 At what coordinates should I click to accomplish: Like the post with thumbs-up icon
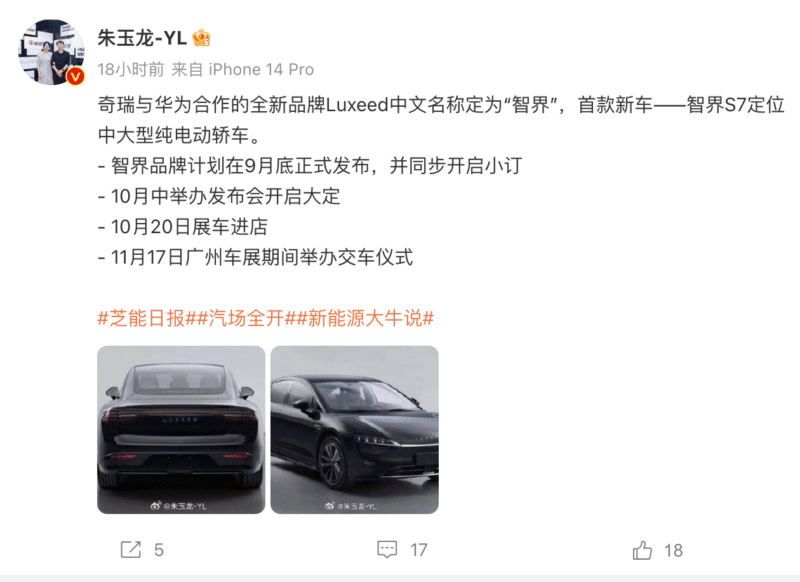click(x=642, y=550)
